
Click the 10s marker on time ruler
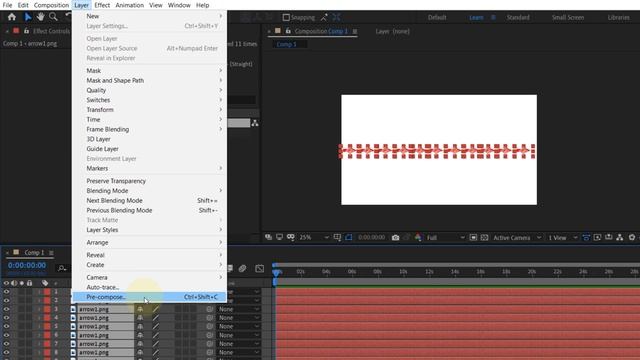403,272
